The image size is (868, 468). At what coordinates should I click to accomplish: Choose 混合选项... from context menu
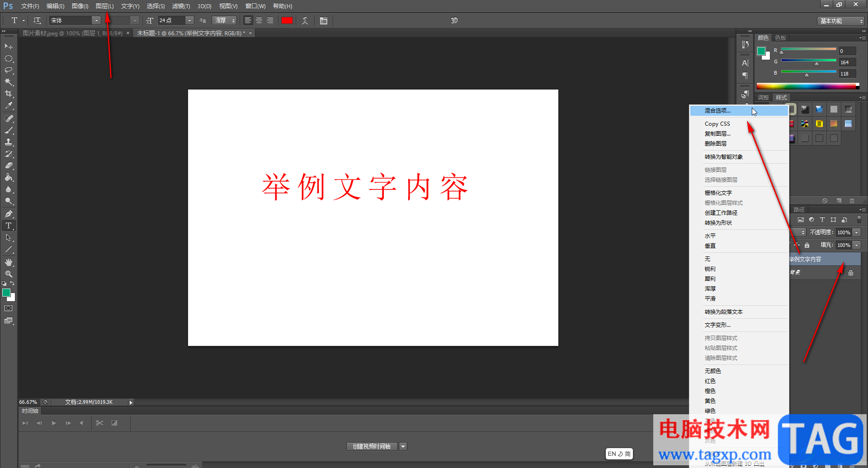click(x=739, y=110)
